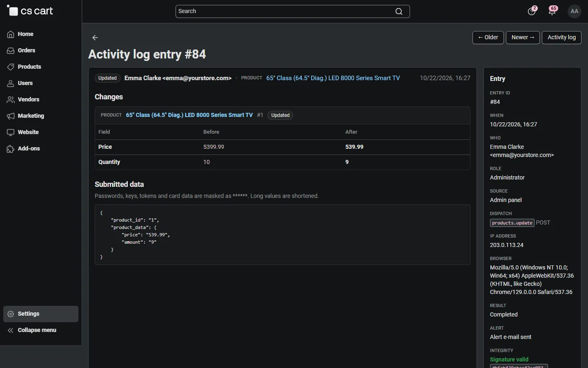Click the Home house icon
The width and height of the screenshot is (588, 368).
tap(11, 34)
